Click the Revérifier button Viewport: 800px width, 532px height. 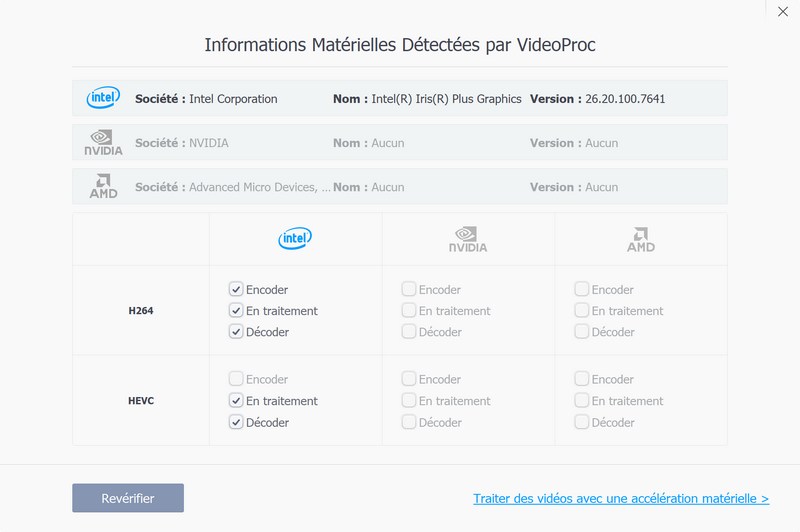(x=128, y=498)
